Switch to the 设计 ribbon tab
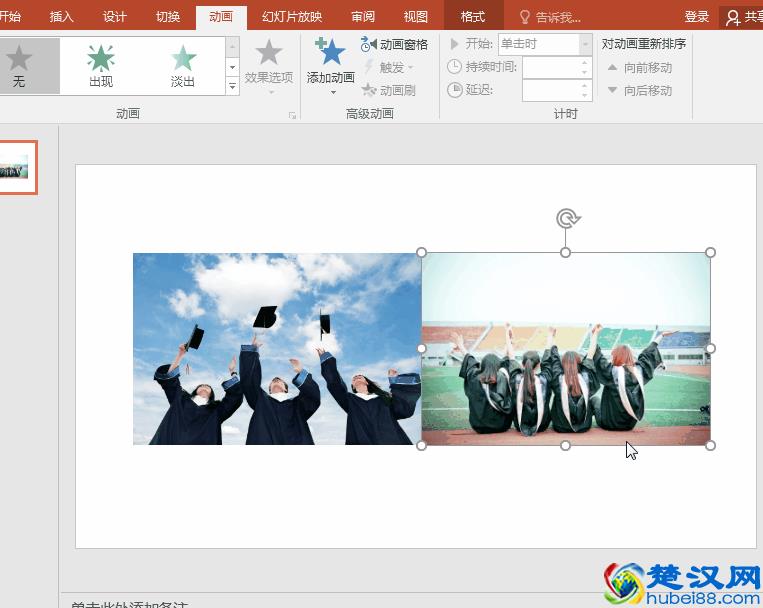This screenshot has width=763, height=608. (115, 17)
